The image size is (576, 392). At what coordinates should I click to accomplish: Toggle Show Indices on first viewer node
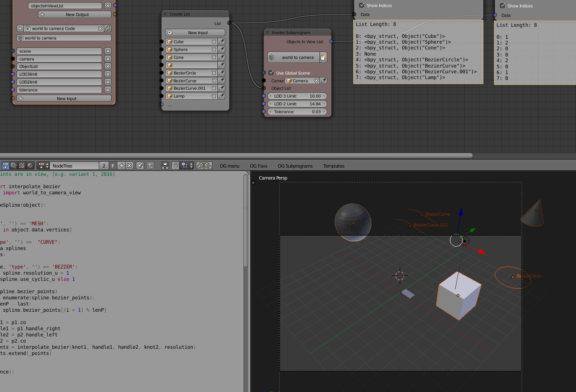tap(361, 5)
